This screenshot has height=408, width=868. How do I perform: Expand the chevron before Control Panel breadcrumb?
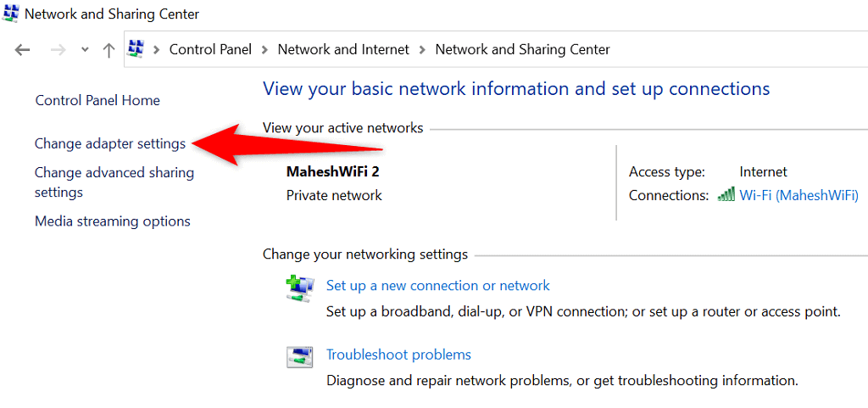157,50
